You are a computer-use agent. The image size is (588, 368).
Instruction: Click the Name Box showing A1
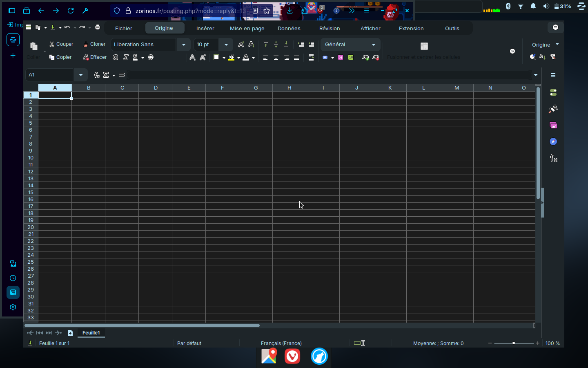click(49, 75)
